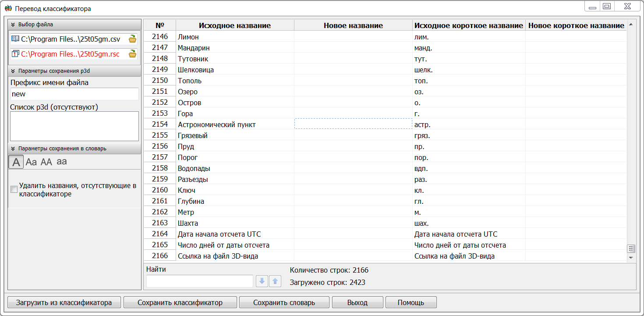Viewport: 644px width, 316px height.
Task: Click the 'Найти' search input field
Action: (x=199, y=281)
